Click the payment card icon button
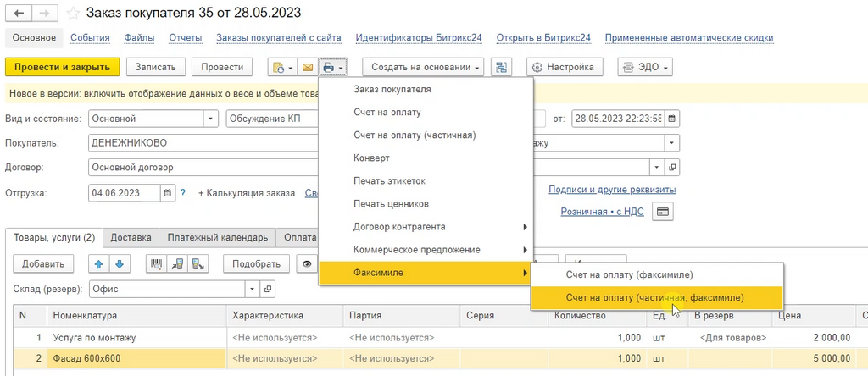Image resolution: width=868 pixels, height=376 pixels. click(663, 212)
